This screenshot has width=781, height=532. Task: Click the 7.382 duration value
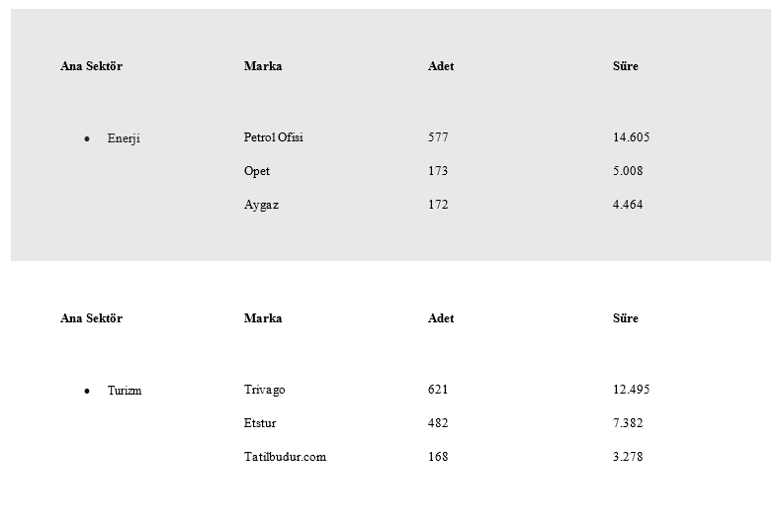pos(628,423)
